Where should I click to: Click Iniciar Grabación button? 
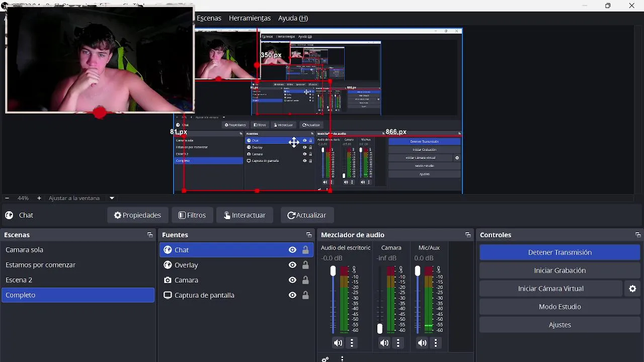pyautogui.click(x=559, y=270)
